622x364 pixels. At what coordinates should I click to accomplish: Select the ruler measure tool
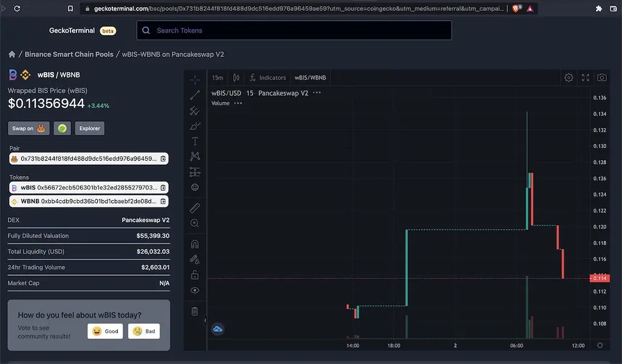click(195, 207)
